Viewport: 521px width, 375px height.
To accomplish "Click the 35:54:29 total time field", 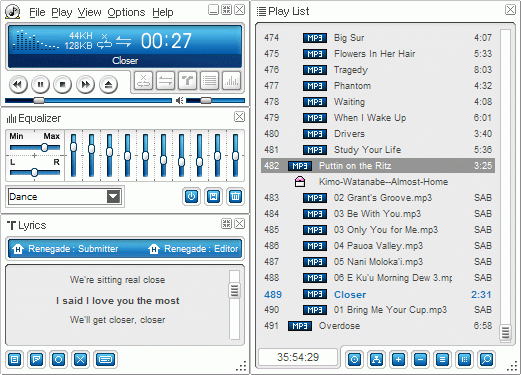I will (298, 357).
